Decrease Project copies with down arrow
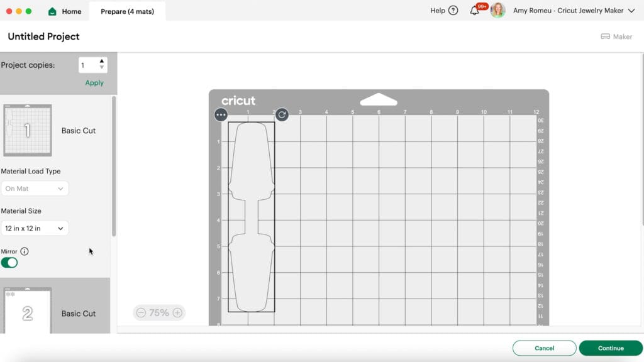This screenshot has width=644, height=362. point(102,67)
